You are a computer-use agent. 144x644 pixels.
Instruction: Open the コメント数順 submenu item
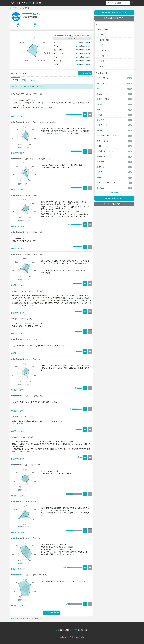pos(114,40)
